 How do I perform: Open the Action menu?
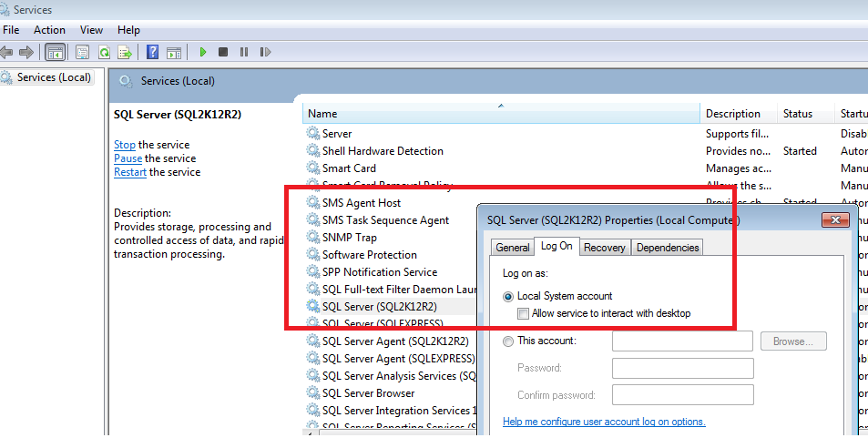pyautogui.click(x=49, y=30)
